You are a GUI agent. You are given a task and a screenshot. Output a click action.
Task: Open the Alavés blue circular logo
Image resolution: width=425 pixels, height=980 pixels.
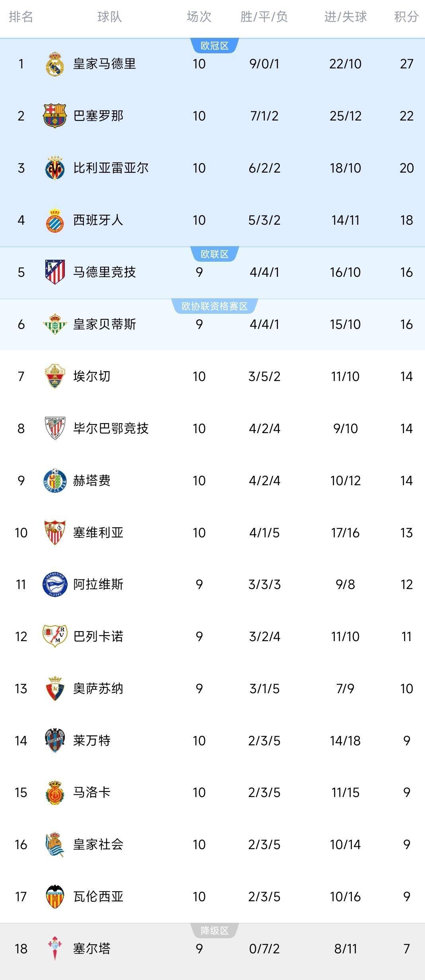click(x=55, y=584)
